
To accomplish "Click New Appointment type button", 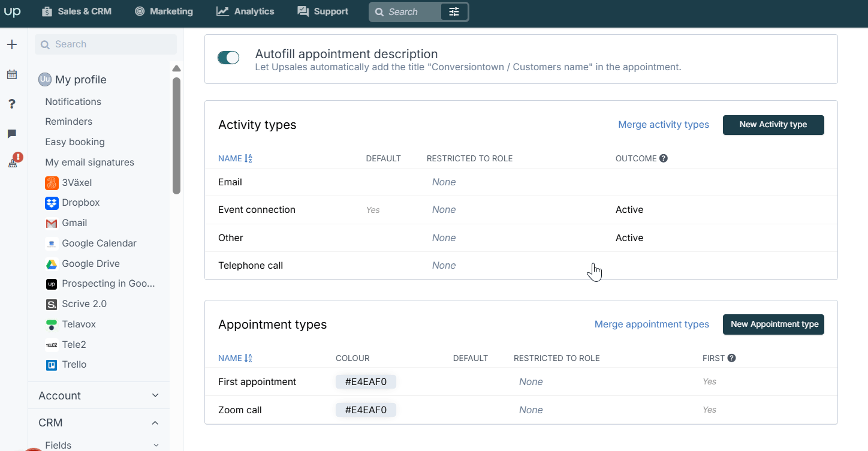I will point(773,324).
